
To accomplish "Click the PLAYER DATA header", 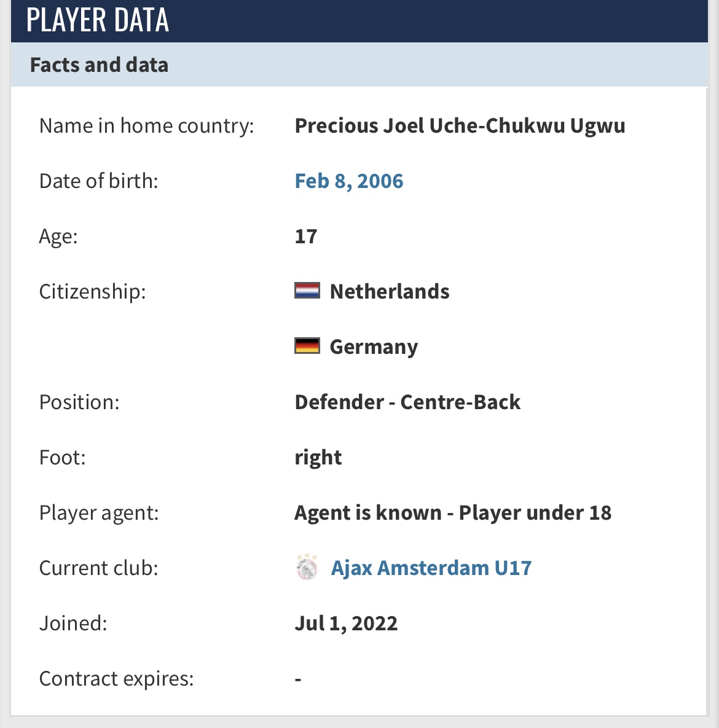I will pos(98,20).
